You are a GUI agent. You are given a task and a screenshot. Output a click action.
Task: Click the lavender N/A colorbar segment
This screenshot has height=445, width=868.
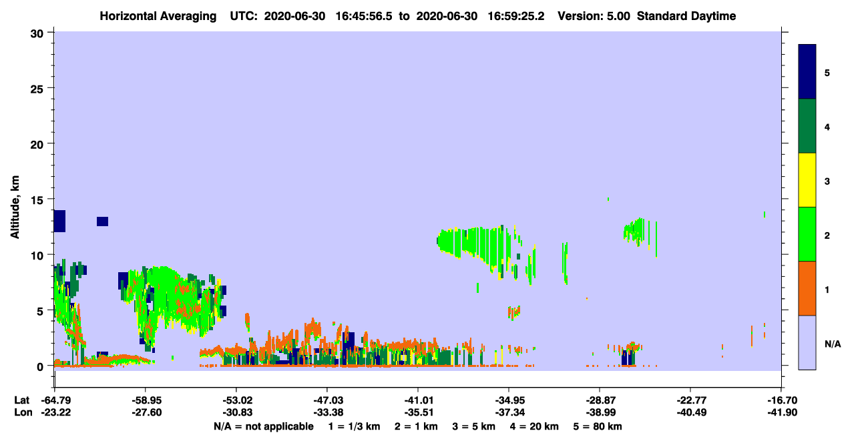[807, 342]
